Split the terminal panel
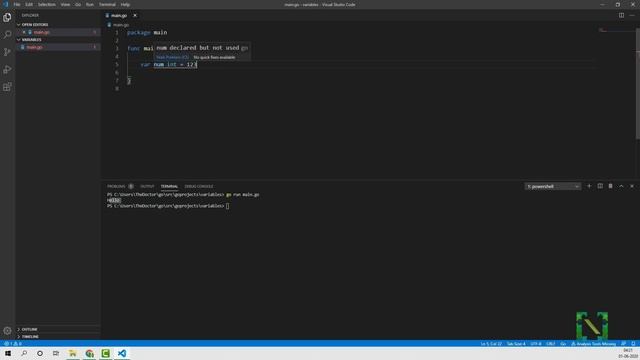The image size is (640, 360). [x=600, y=186]
